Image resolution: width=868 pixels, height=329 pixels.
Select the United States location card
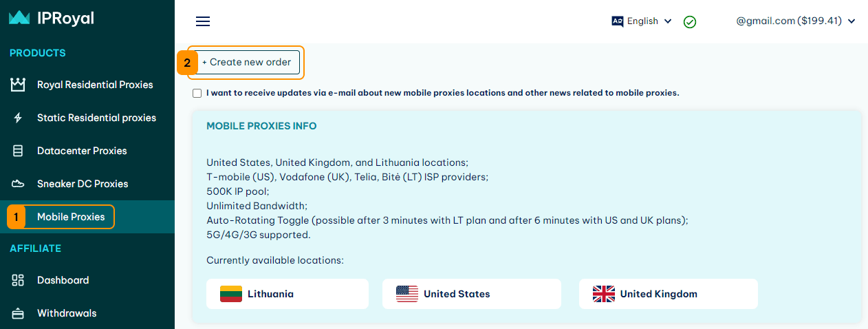click(x=472, y=294)
